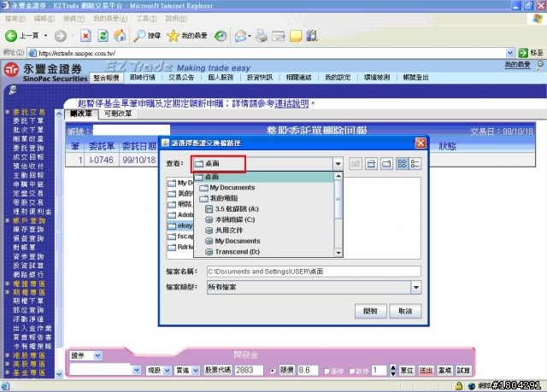Open the IE History clock icon
The image size is (547, 392).
click(221, 36)
